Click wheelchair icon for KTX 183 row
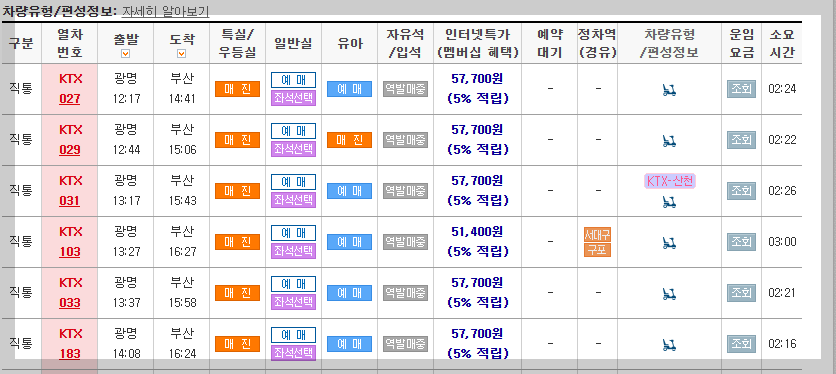This screenshot has height=374, width=836. tap(669, 345)
